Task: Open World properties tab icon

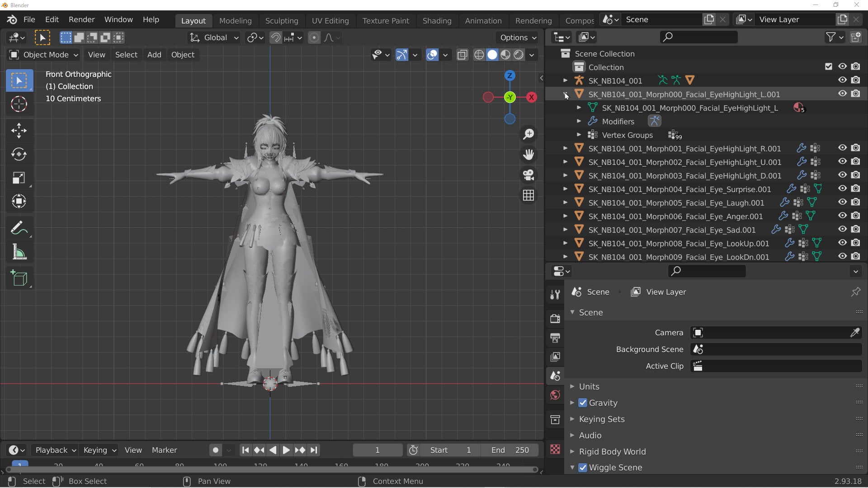Action: [555, 395]
